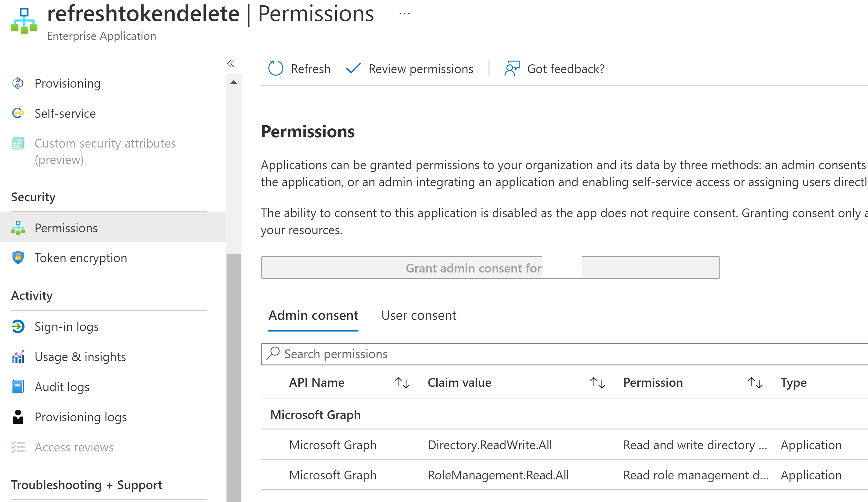Click the Custom security attributes icon

pyautogui.click(x=18, y=143)
